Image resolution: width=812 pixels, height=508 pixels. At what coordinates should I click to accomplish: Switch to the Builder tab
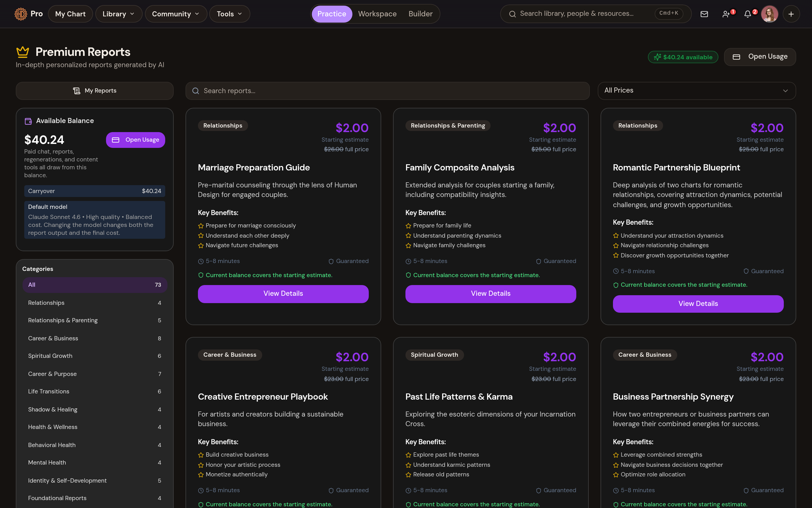coord(420,14)
